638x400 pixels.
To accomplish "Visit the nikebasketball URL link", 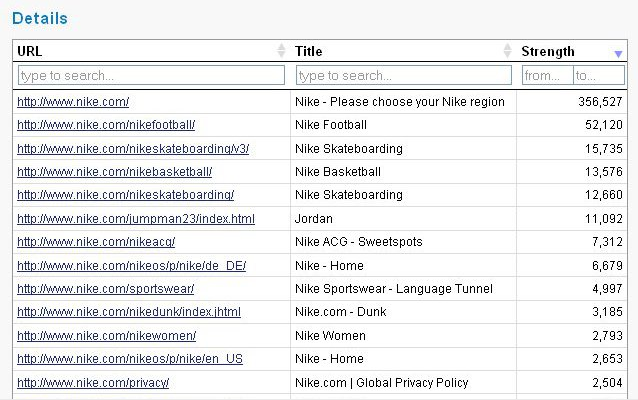I will tap(115, 172).
